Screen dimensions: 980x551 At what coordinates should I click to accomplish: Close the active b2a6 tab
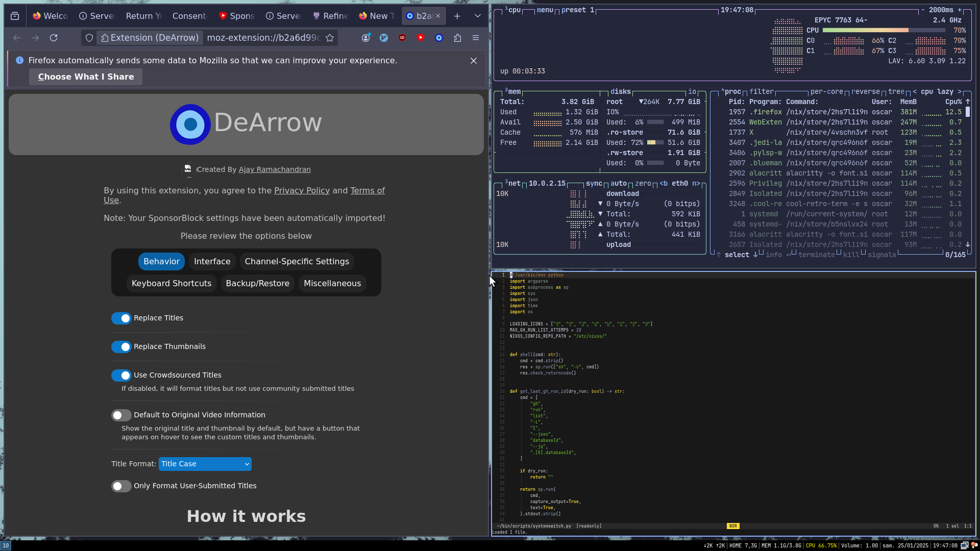point(438,16)
